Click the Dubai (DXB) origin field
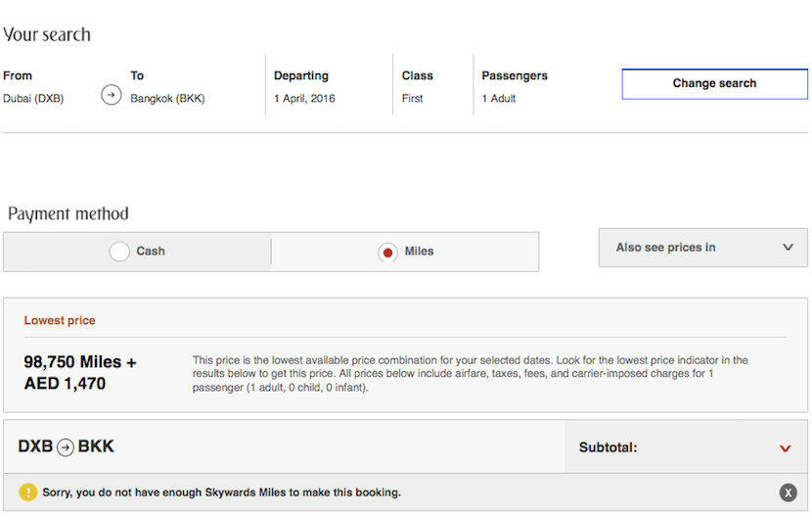Image resolution: width=812 pixels, height=515 pixels. 33,98
